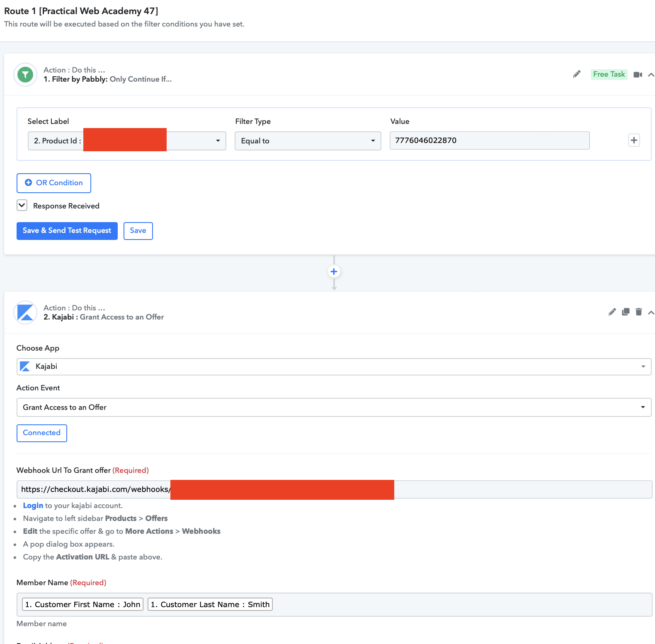Image resolution: width=655 pixels, height=644 pixels.
Task: Click the Free Task badge
Action: 609,74
